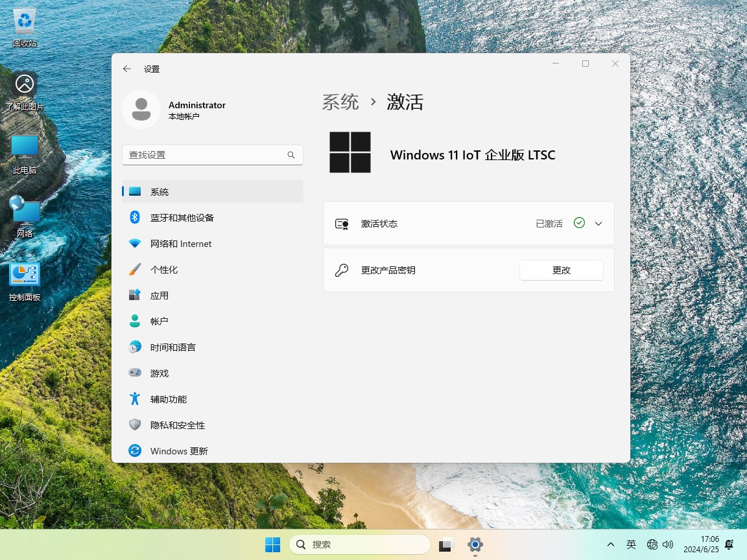
Task: Open the 此电脑 desktop icon
Action: (x=24, y=154)
